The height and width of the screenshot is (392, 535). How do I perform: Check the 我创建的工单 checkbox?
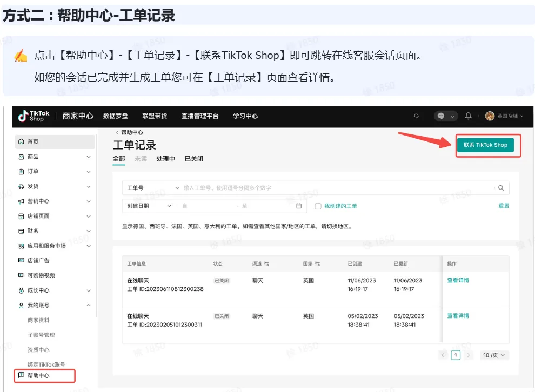click(318, 206)
